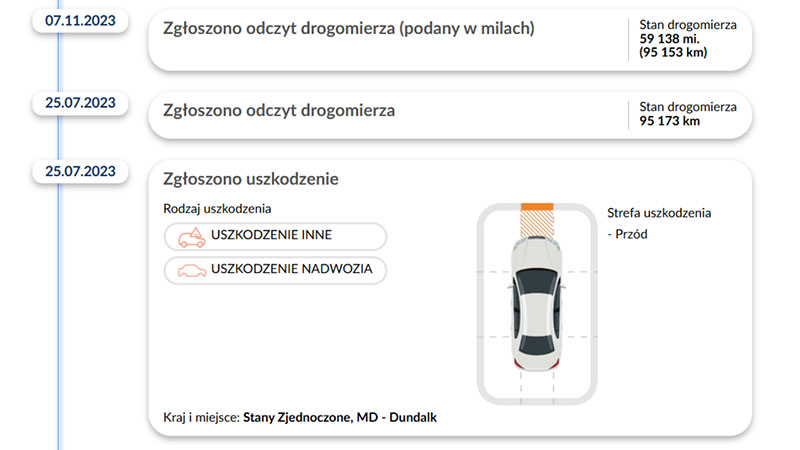Click the 07.11.2023 timeline date marker

click(x=81, y=19)
